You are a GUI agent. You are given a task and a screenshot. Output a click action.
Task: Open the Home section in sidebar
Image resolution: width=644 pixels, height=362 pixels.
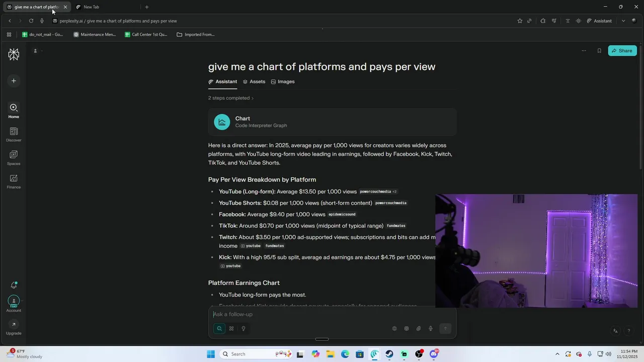14,111
